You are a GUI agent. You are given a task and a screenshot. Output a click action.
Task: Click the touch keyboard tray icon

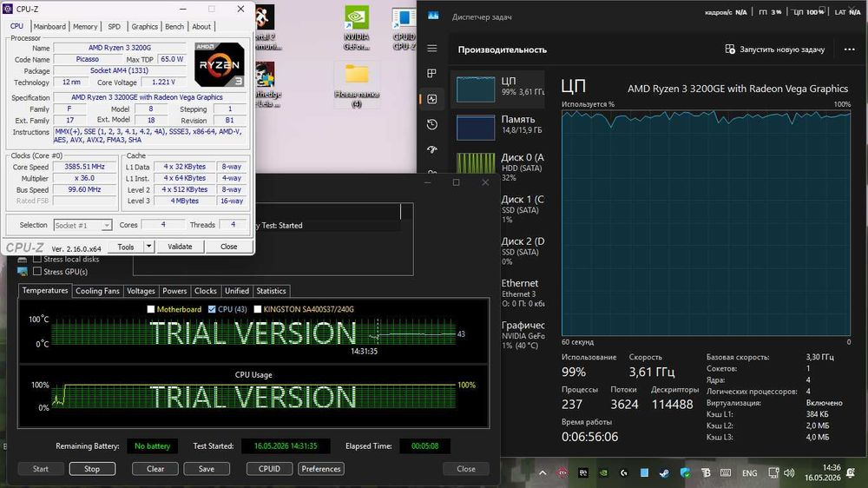point(726,473)
